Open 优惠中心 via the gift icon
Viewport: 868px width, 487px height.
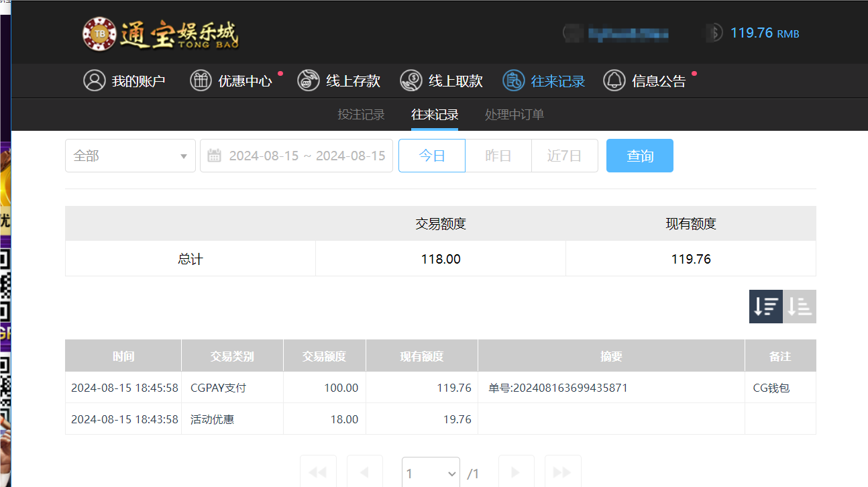pos(200,80)
